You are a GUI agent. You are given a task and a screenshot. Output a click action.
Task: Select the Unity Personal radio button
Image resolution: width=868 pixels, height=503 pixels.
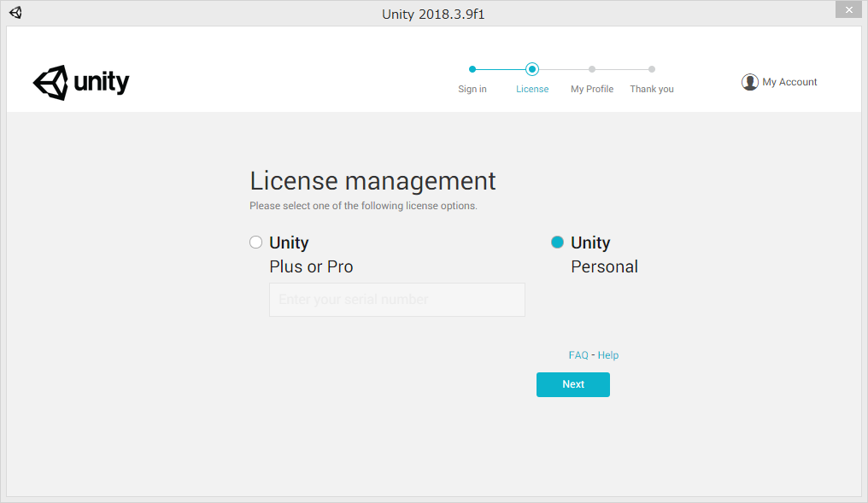pyautogui.click(x=557, y=243)
